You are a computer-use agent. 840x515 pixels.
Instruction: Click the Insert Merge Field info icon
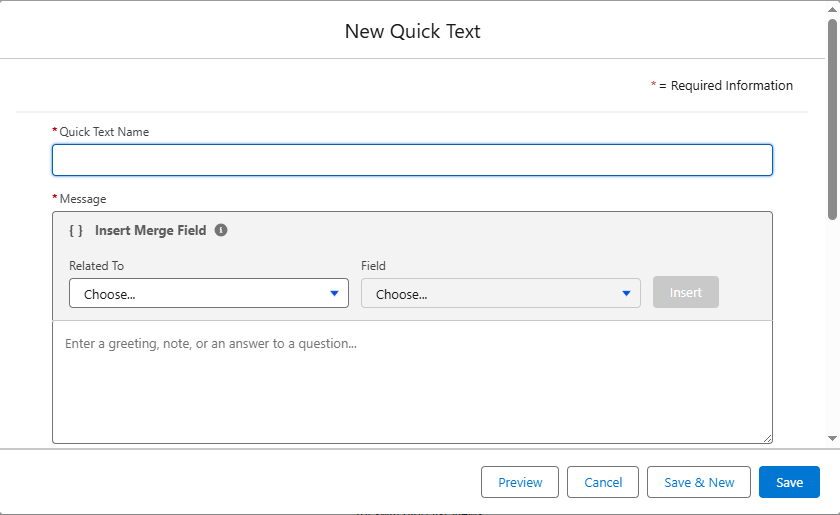[x=221, y=230]
